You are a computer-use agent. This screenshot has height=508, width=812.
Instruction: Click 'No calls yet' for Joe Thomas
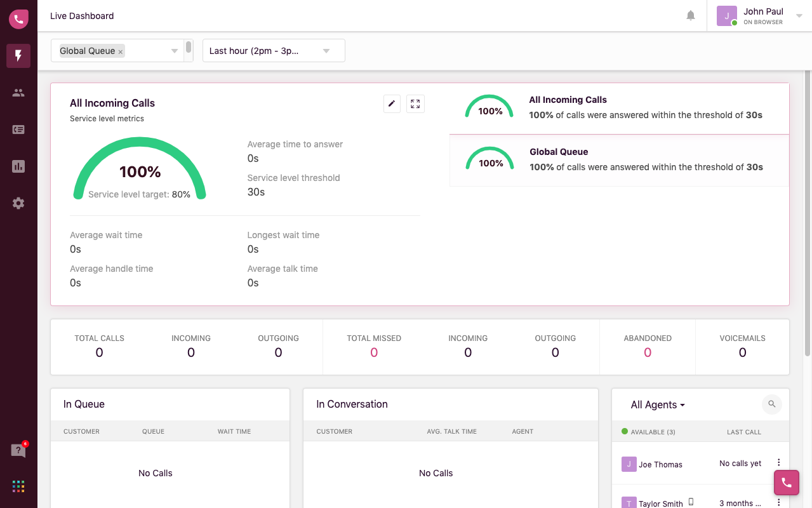coord(740,464)
